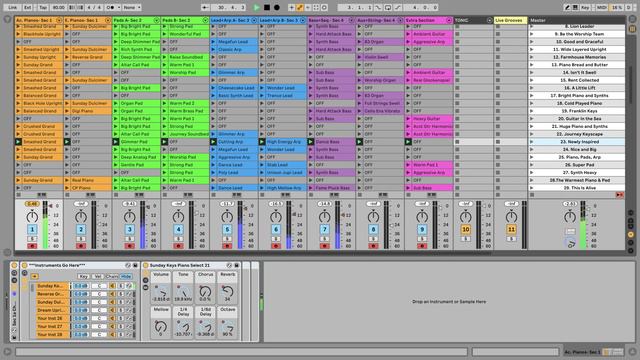The width and height of the screenshot is (640, 360).
Task: Show the Key zone editor tab
Action: (x=83, y=276)
